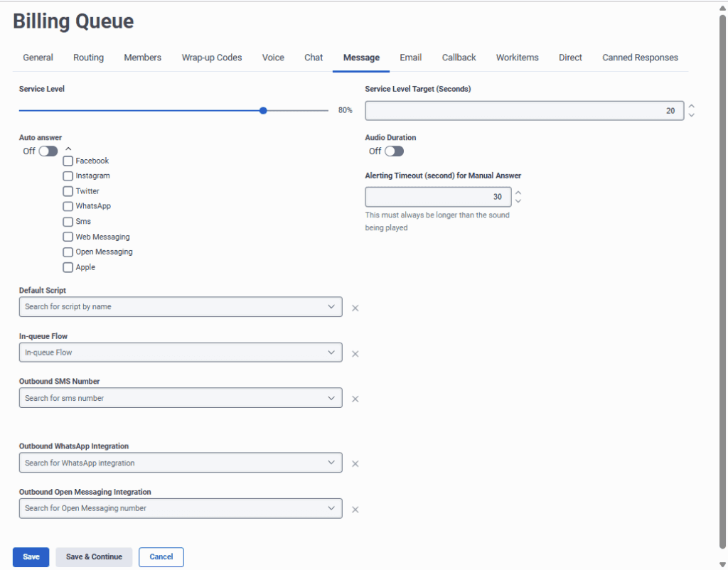Screen dimensions: 728x570
Task: Clear the Outbound Open Messaging Integration selection
Action: (x=355, y=509)
